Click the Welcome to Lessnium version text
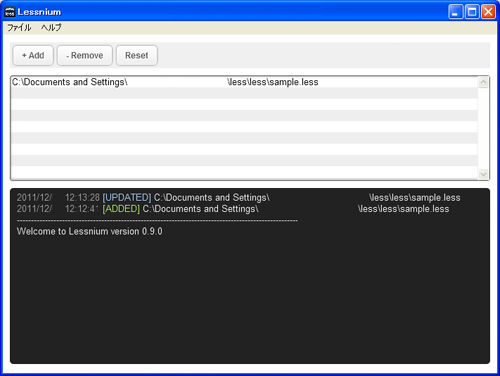This screenshot has height=376, width=500. pos(90,231)
